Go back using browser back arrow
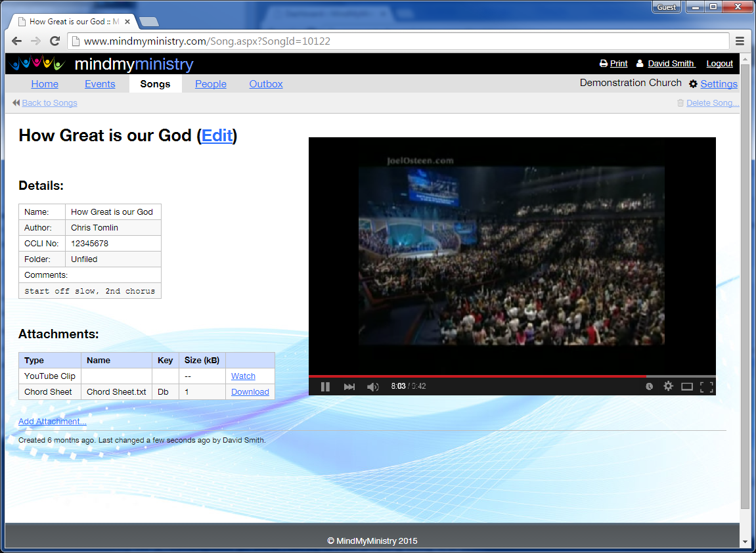The width and height of the screenshot is (756, 553). click(x=17, y=41)
